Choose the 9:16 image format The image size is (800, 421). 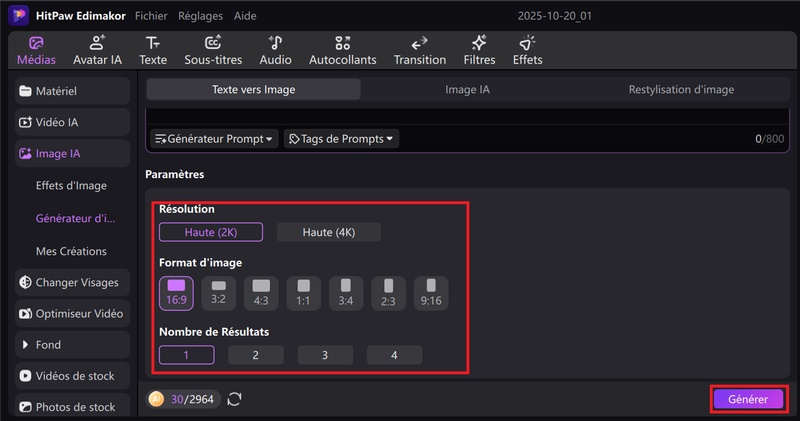pos(431,292)
